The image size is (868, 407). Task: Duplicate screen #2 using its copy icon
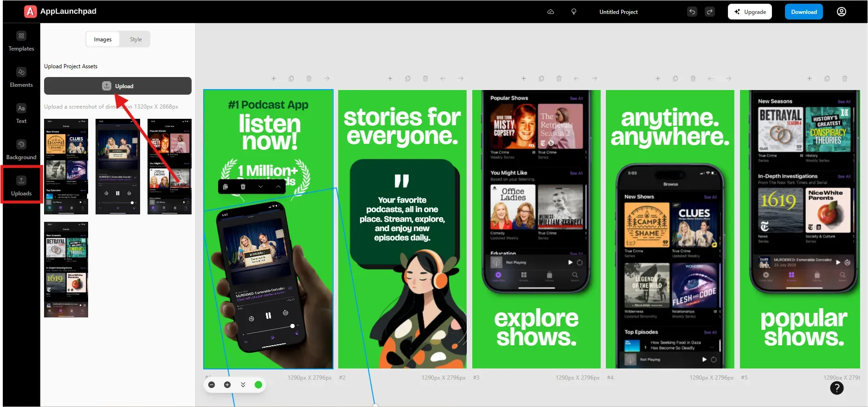408,78
